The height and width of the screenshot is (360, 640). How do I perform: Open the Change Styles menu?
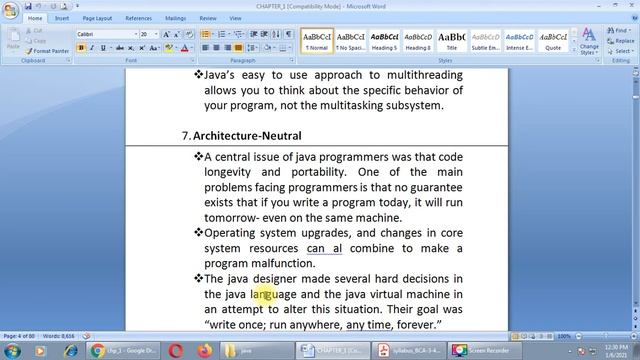589,41
